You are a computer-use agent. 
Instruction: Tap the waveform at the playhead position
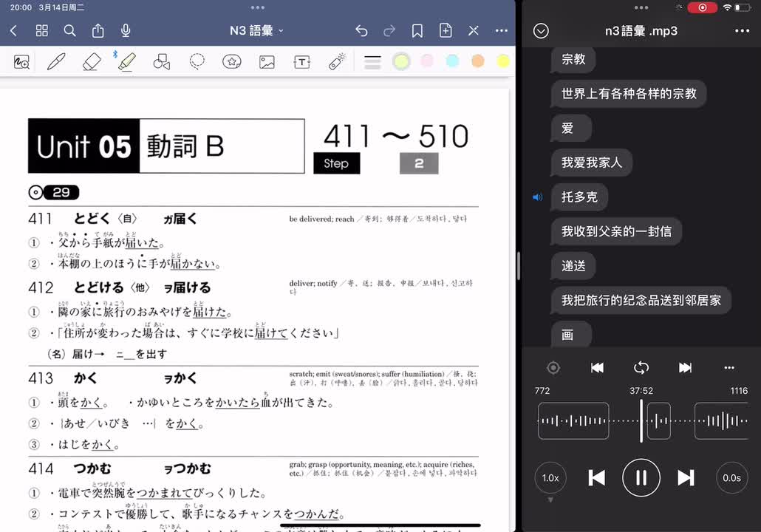(641, 421)
